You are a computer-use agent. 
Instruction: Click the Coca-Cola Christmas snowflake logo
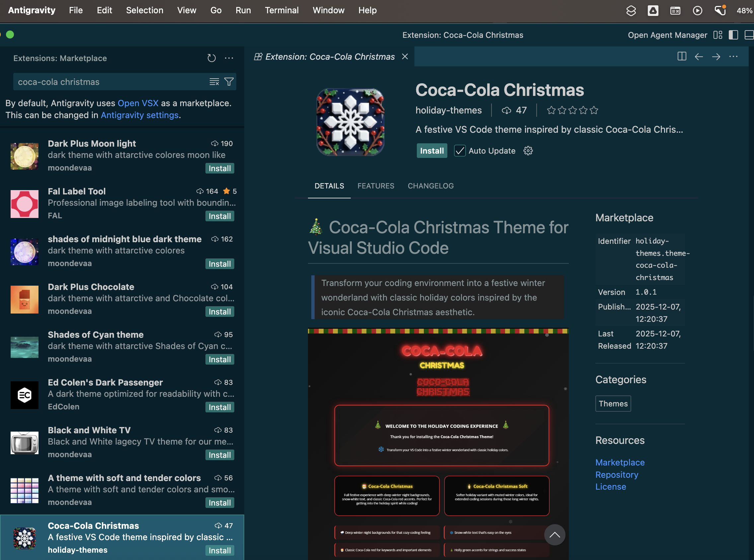tap(350, 122)
